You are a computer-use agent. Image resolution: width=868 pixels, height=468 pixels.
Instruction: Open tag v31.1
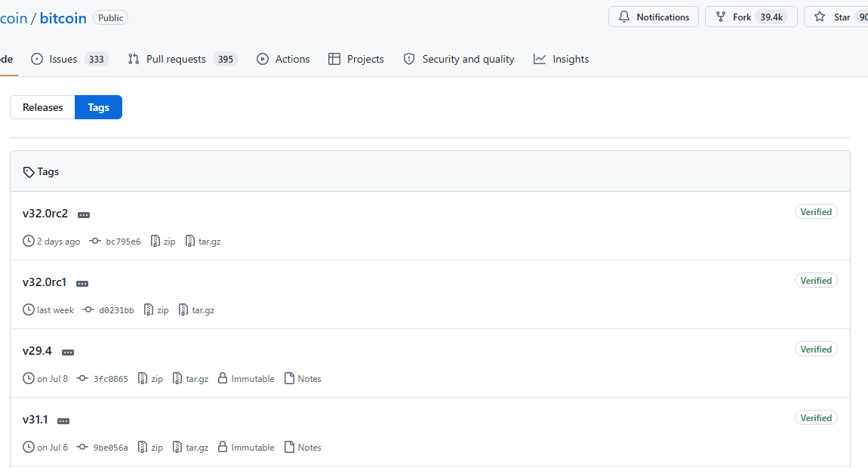click(x=35, y=419)
